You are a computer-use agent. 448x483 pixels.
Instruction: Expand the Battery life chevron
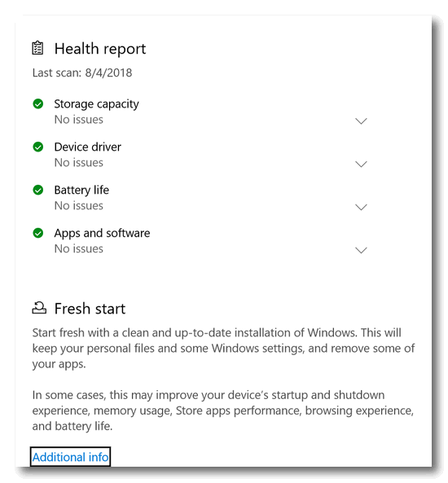pyautogui.click(x=361, y=207)
